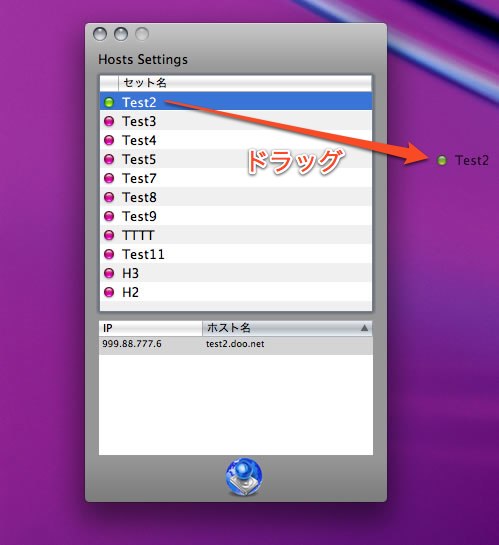
Task: Select the TTTT set name
Action: pos(138,235)
